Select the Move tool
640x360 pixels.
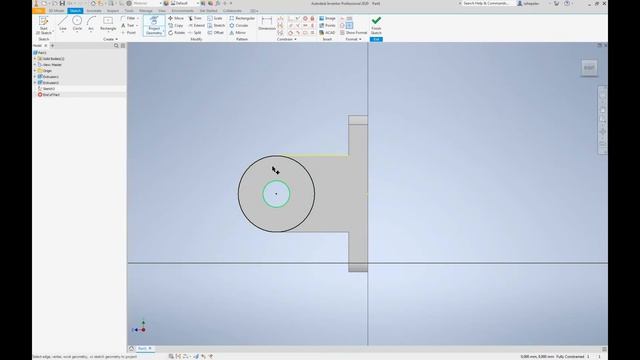click(176, 18)
